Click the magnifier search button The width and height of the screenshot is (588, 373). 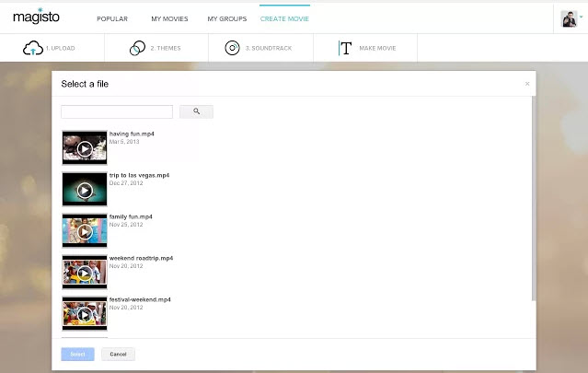click(196, 111)
